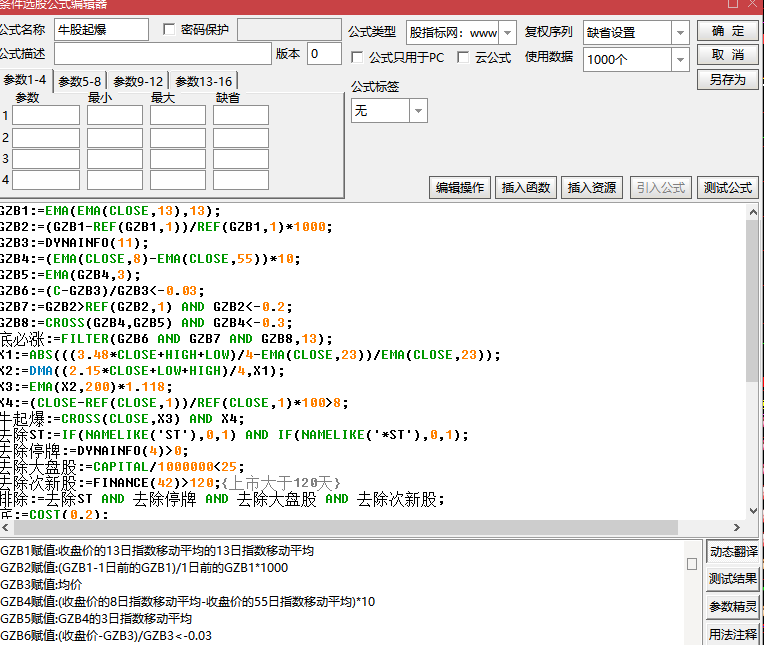This screenshot has width=764, height=645.
Task: Click parameter row 3 缺省 field
Action: [241, 159]
